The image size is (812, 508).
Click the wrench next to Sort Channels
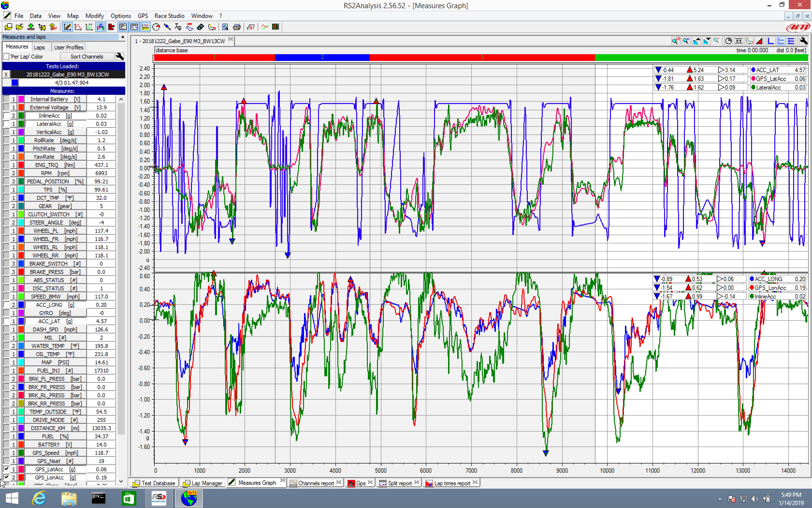coord(120,56)
